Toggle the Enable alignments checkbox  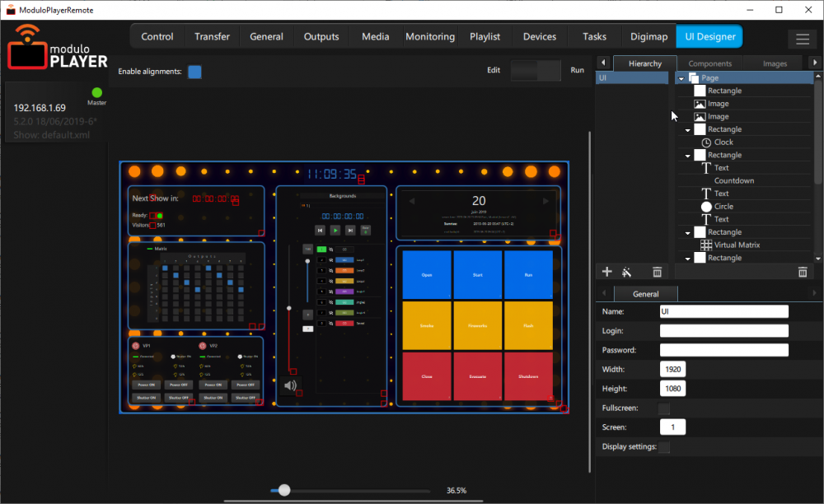[x=194, y=72]
